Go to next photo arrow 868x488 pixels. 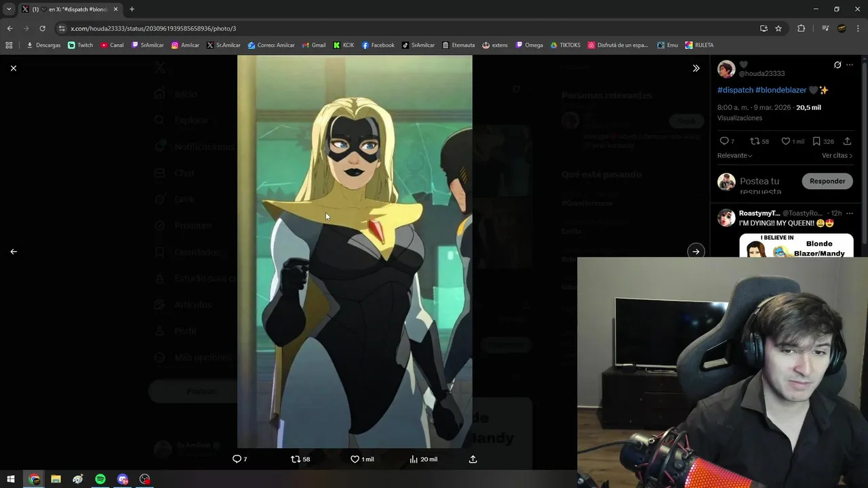[x=696, y=251]
